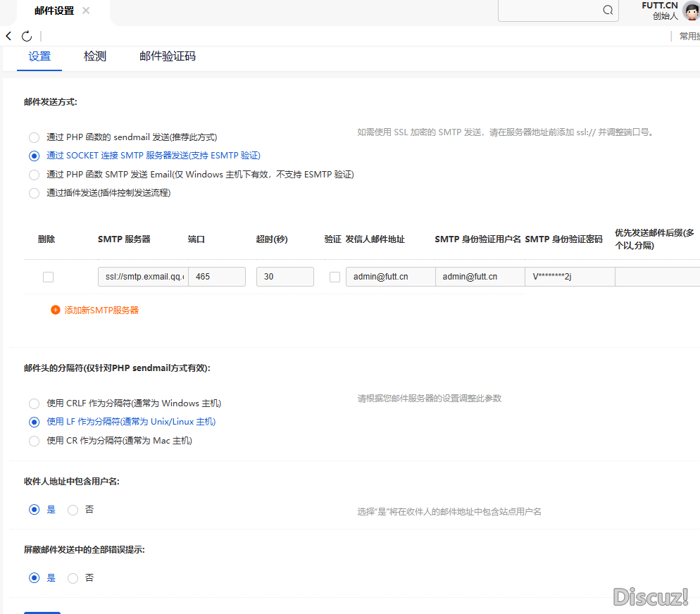
Task: Click the SMTP password field
Action: click(x=569, y=277)
